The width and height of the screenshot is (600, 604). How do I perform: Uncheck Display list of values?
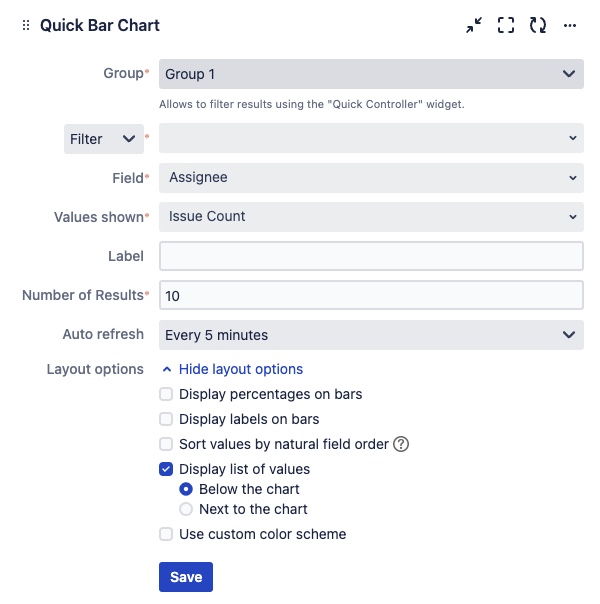point(166,469)
